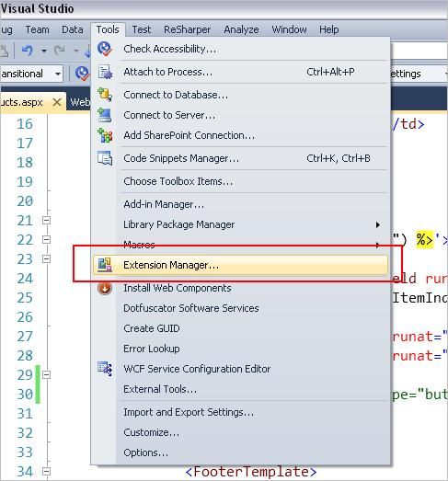Open Options from Tools menu
Image resolution: width=448 pixels, height=481 pixels.
pyautogui.click(x=241, y=452)
